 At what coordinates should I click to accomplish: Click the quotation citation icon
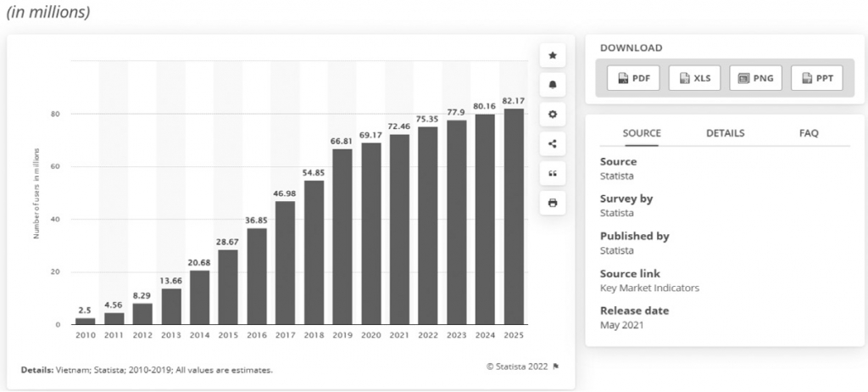(x=553, y=173)
